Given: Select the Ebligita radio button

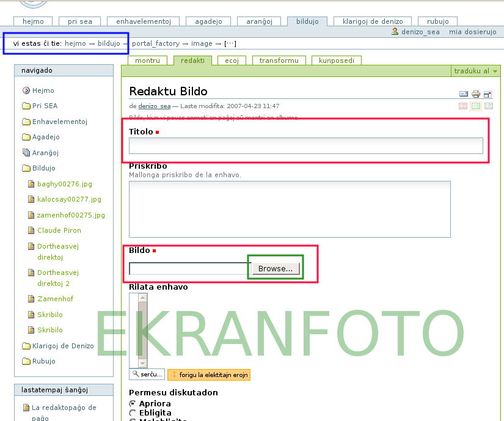Looking at the screenshot, I should (x=133, y=413).
